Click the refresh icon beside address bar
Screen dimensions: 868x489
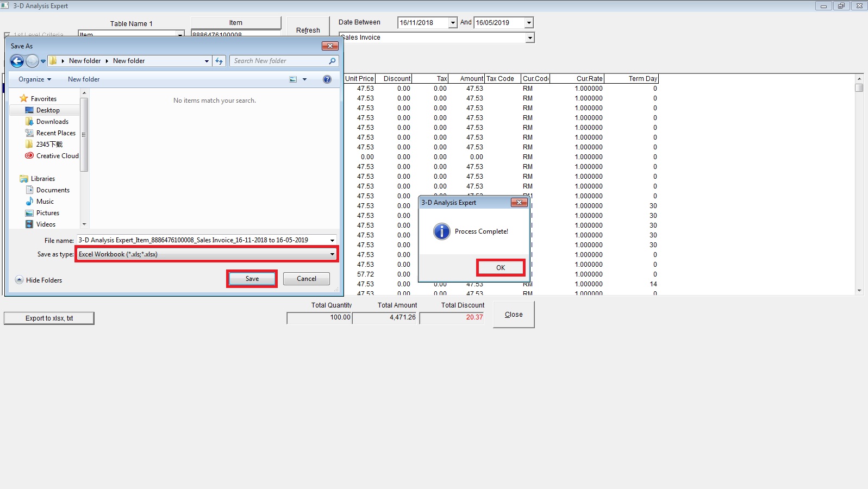pyautogui.click(x=219, y=61)
